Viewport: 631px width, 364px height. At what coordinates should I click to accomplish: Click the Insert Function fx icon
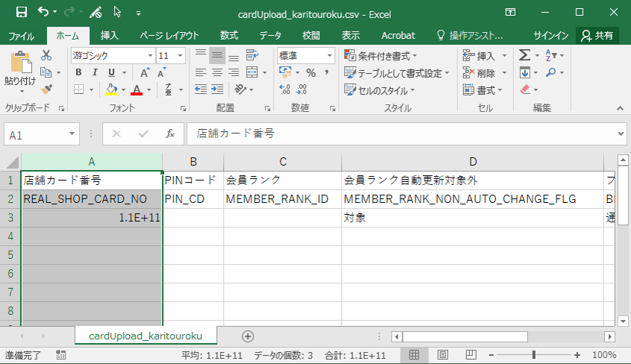[x=170, y=134]
